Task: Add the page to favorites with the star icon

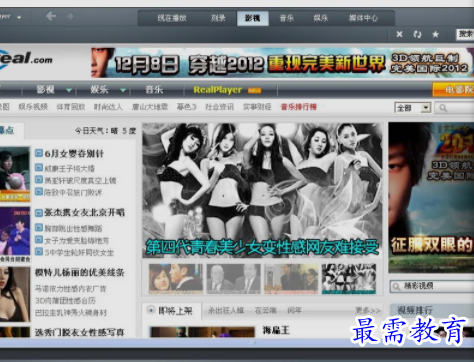Action: coord(435,34)
